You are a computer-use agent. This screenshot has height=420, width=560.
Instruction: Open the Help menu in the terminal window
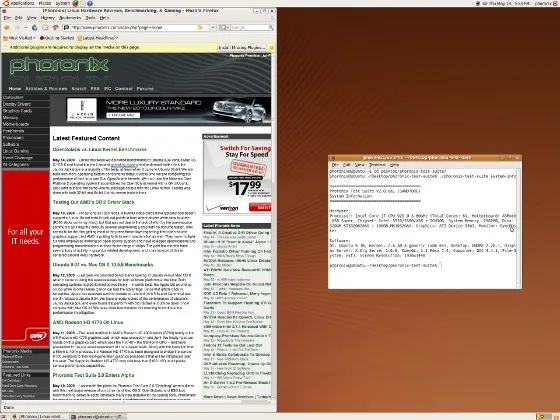pos(394,165)
